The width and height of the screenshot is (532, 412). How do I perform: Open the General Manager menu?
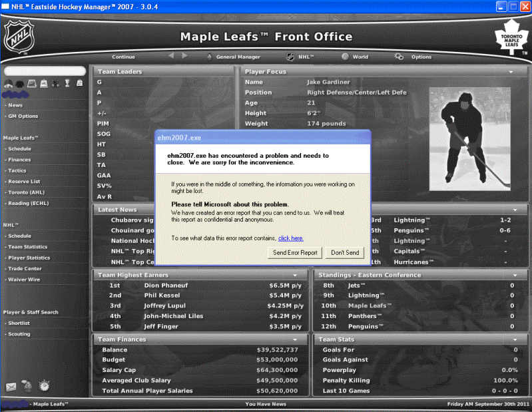[238, 57]
